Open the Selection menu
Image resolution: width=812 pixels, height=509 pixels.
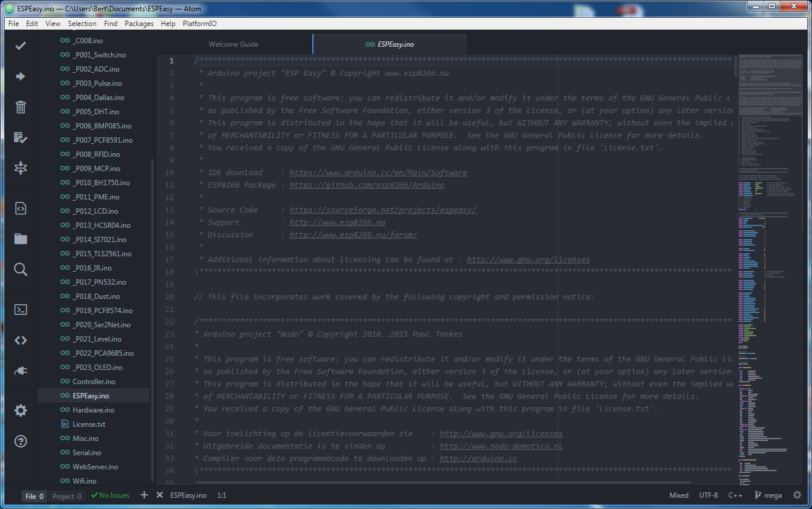[x=82, y=24]
